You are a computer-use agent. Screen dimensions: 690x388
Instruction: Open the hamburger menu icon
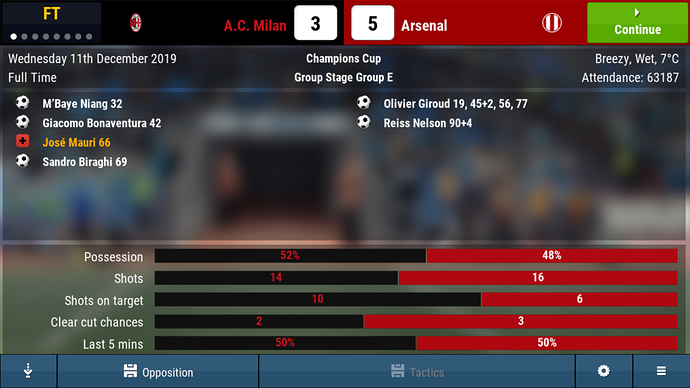coord(661,371)
